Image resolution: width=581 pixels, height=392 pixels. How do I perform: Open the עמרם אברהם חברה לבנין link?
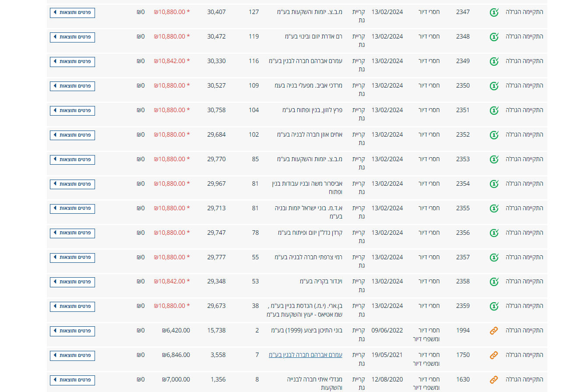click(x=305, y=355)
